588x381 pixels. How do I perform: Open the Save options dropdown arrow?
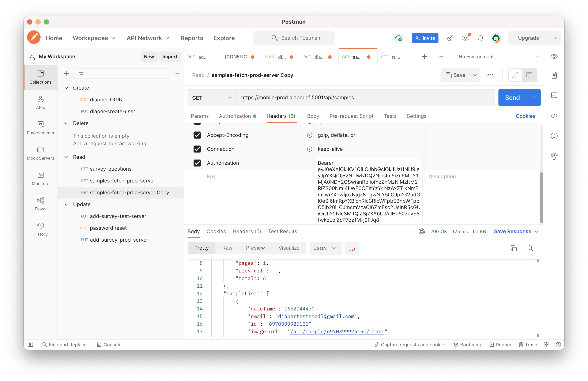click(x=475, y=75)
